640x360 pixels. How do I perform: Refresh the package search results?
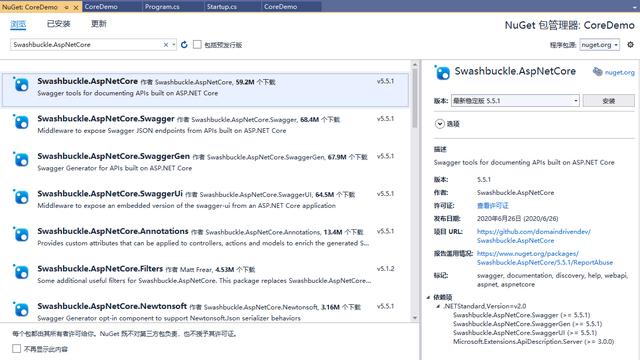[184, 44]
